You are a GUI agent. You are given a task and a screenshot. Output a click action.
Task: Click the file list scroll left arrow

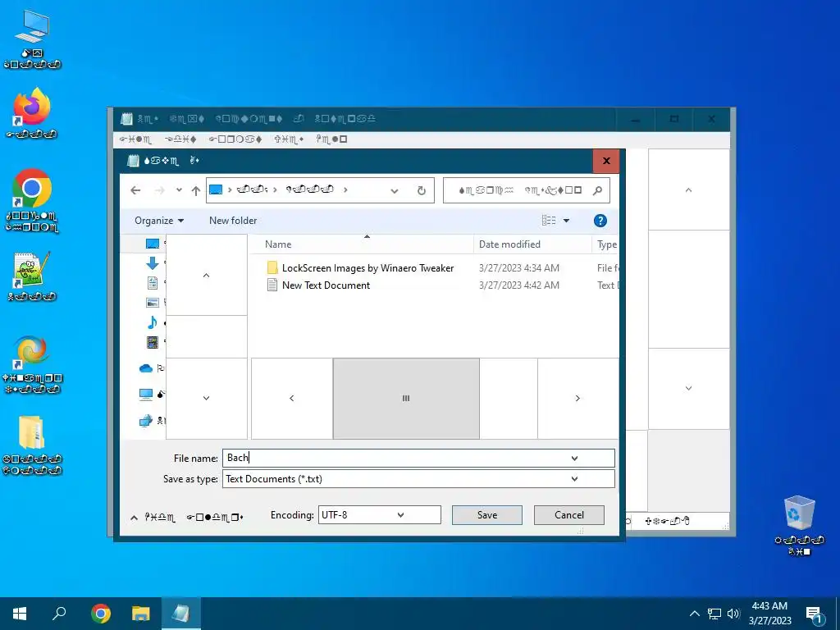pos(291,398)
